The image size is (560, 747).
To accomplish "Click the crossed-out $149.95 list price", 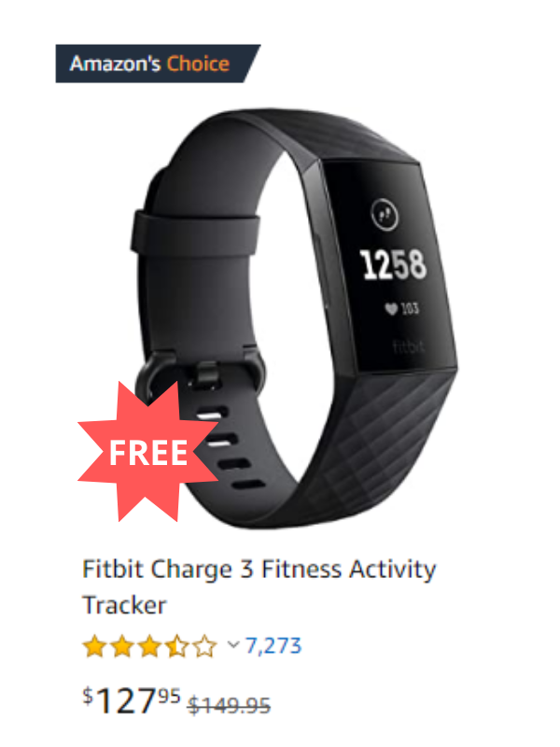I will pyautogui.click(x=229, y=705).
